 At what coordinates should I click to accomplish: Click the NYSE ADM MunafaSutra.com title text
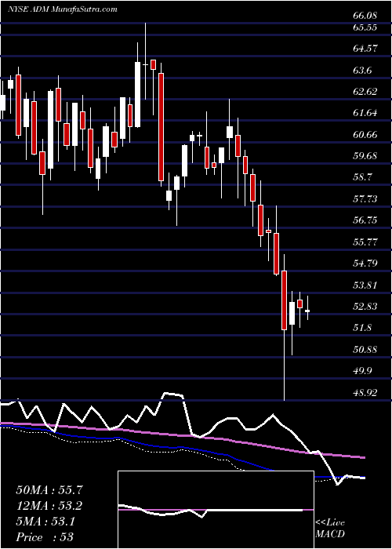(x=62, y=9)
